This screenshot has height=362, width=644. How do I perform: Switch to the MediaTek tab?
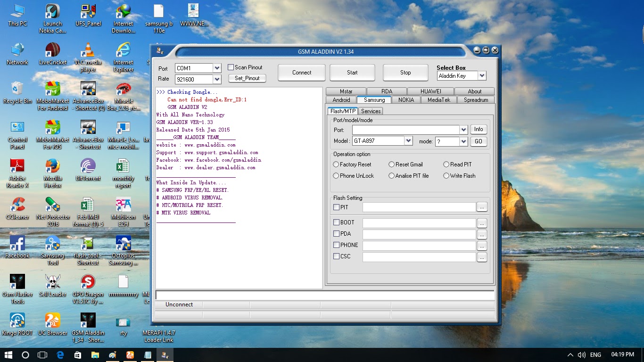pyautogui.click(x=439, y=100)
